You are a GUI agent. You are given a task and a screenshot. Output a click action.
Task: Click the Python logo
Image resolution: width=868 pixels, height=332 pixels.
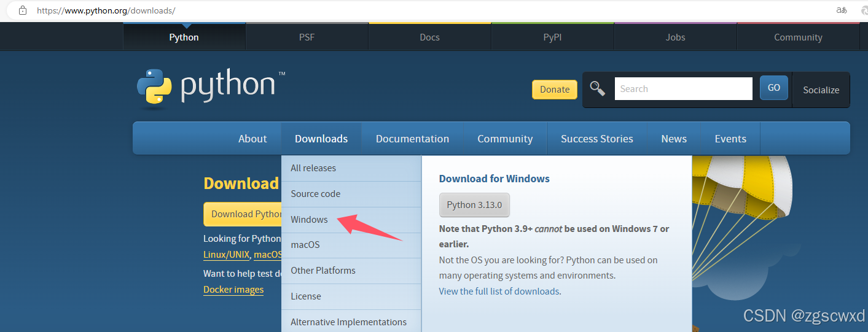pyautogui.click(x=211, y=88)
